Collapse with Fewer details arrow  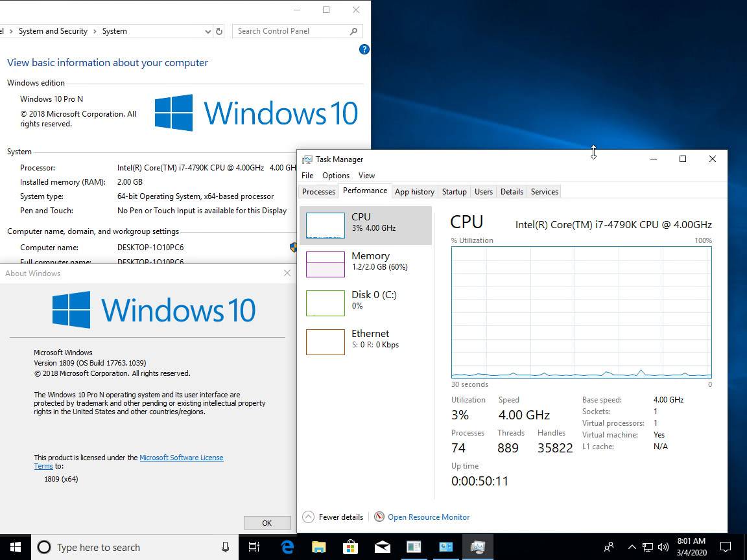pos(308,517)
